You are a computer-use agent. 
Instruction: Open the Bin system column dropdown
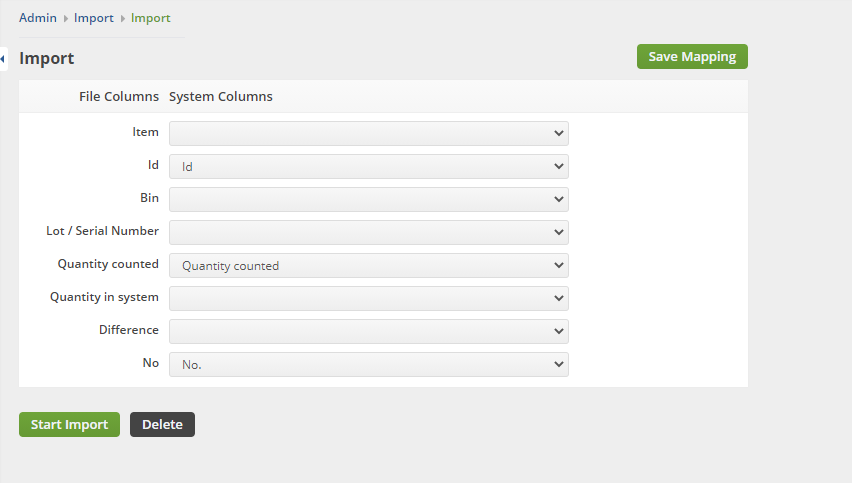[x=368, y=199]
